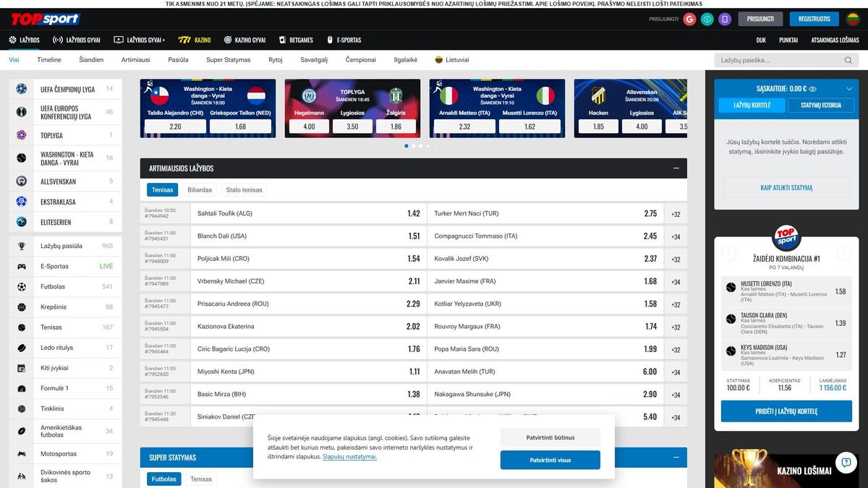The image size is (868, 488).
Task: Select the Toplyga league icon in sidebar
Action: tap(21, 135)
